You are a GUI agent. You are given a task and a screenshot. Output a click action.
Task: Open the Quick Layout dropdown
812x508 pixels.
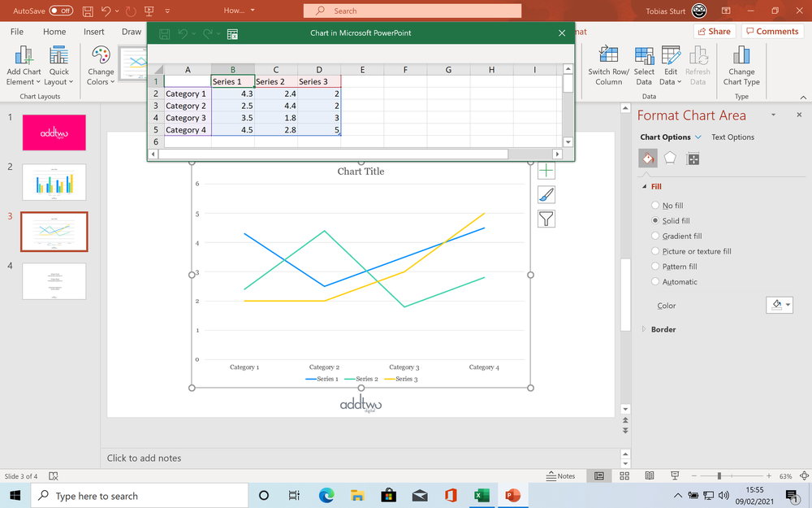tap(58, 65)
